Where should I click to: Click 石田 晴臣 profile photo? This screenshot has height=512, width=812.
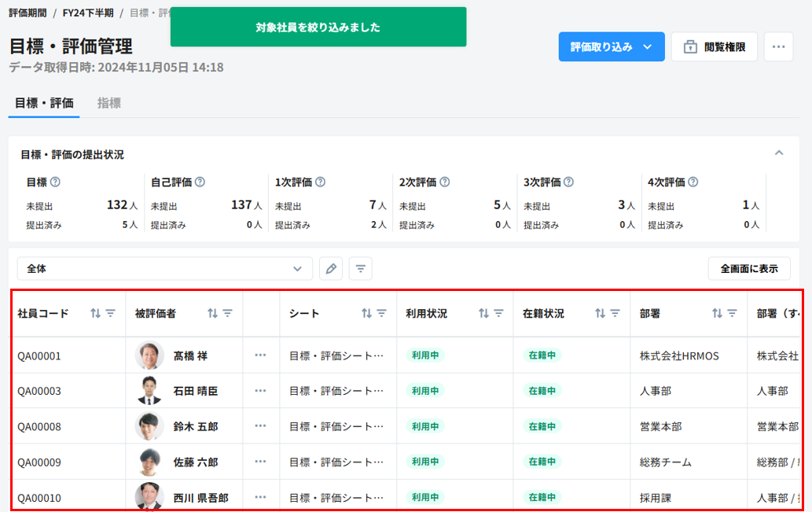pyautogui.click(x=149, y=391)
